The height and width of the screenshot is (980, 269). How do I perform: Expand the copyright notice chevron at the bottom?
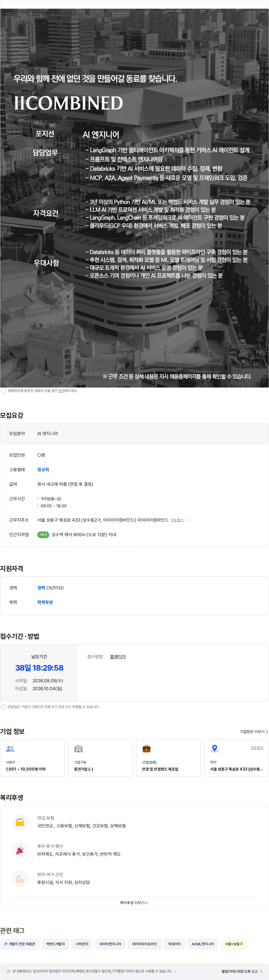coord(175,971)
